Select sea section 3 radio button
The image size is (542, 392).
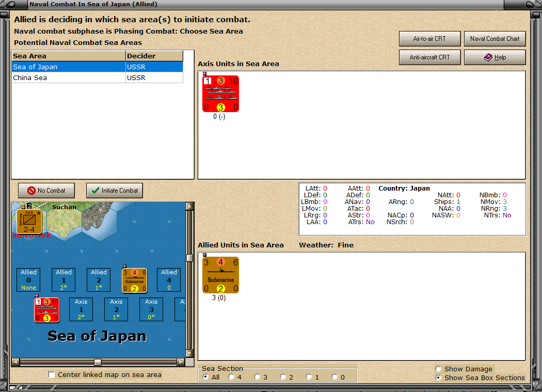coord(257,377)
